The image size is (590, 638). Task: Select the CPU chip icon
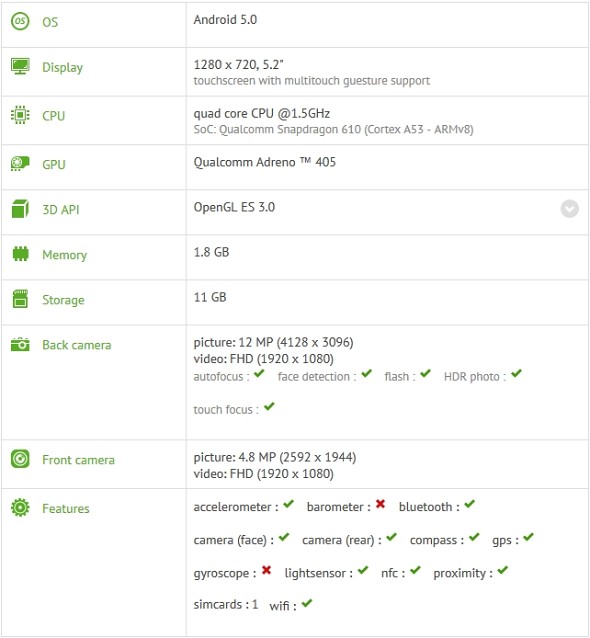pos(20,115)
